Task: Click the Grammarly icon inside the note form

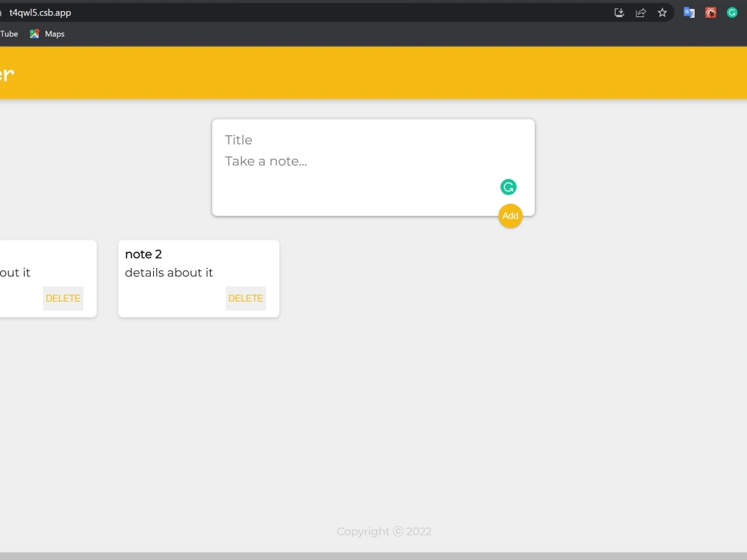Action: point(508,187)
